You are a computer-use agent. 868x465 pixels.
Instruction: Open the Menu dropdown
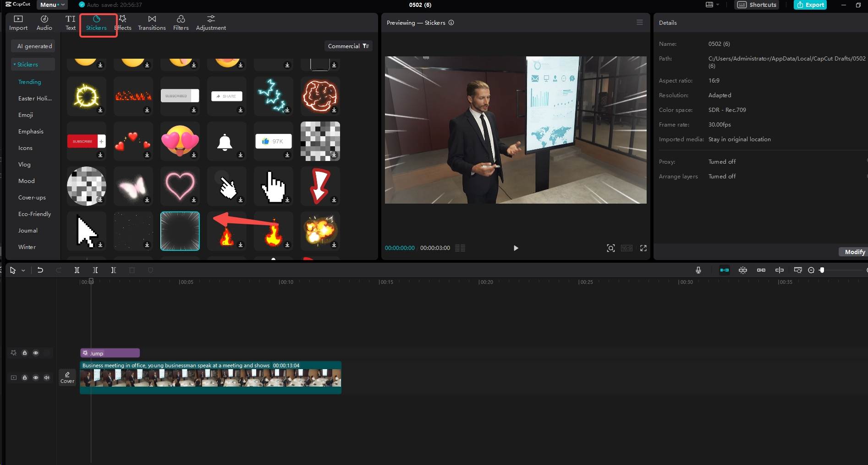(52, 5)
